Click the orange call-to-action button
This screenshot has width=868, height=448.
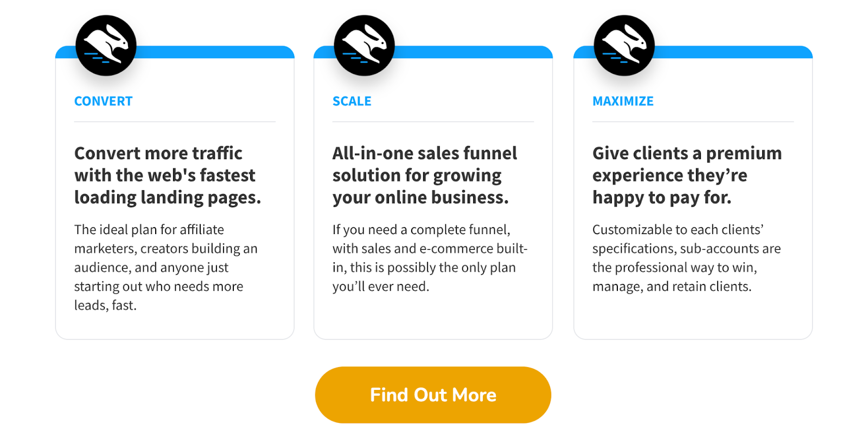tap(432, 395)
